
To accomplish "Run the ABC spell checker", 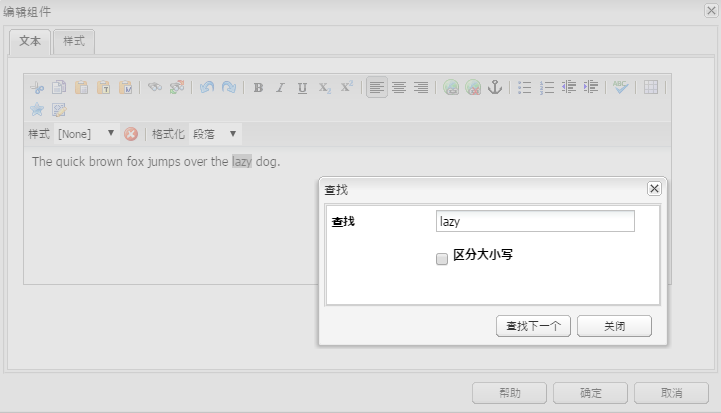I will tap(620, 87).
